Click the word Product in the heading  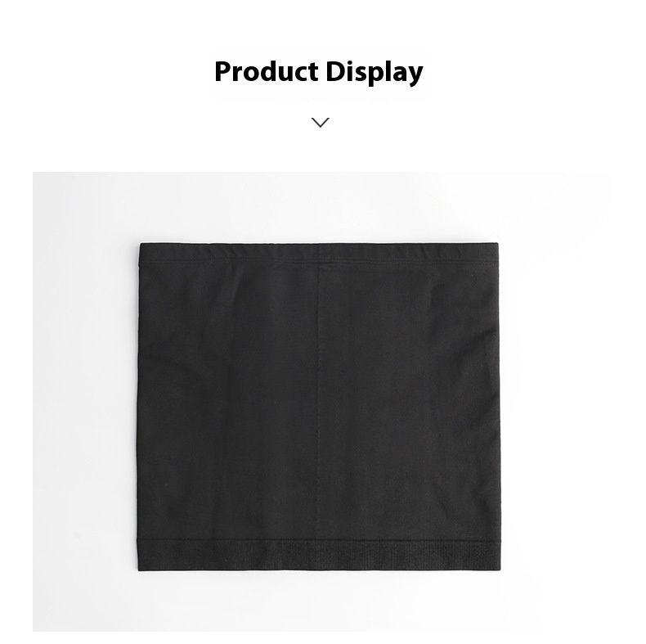click(266, 71)
